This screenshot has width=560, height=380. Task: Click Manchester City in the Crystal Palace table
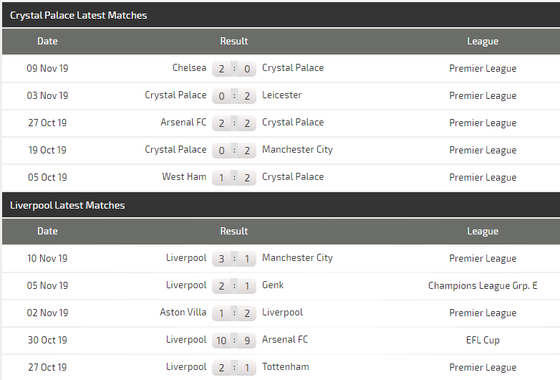point(297,150)
